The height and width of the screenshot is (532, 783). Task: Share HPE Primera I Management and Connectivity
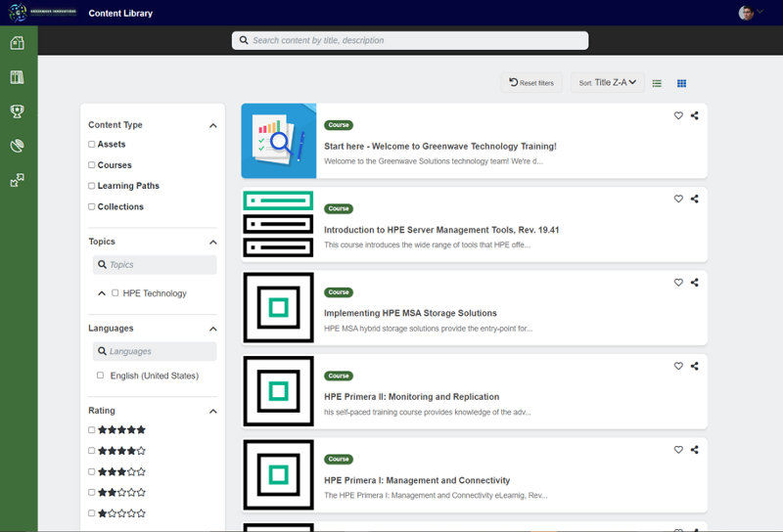pyautogui.click(x=695, y=450)
